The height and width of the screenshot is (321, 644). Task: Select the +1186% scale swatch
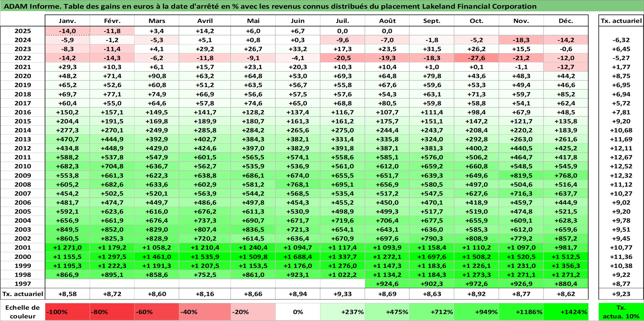(x=521, y=312)
